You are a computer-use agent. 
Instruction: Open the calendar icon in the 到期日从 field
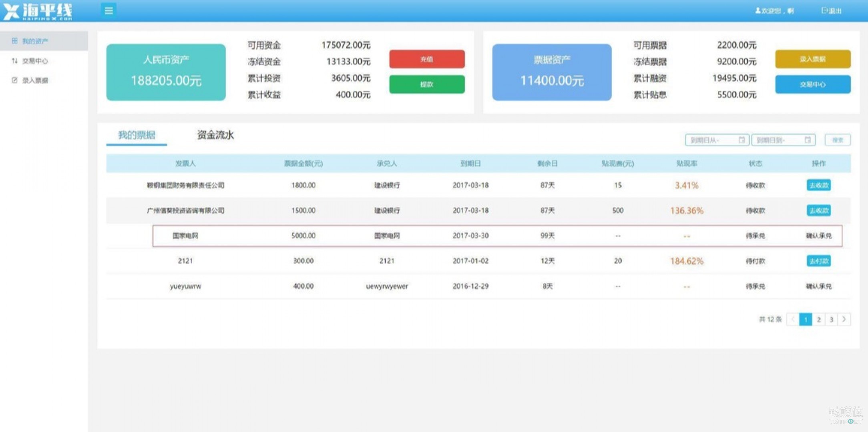pyautogui.click(x=743, y=140)
